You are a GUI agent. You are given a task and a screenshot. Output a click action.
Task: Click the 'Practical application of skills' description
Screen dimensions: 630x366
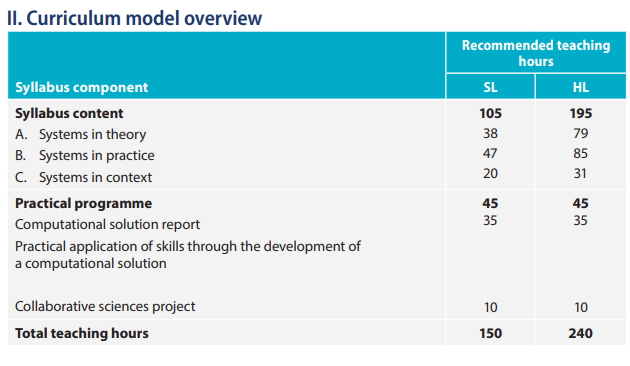tap(188, 255)
